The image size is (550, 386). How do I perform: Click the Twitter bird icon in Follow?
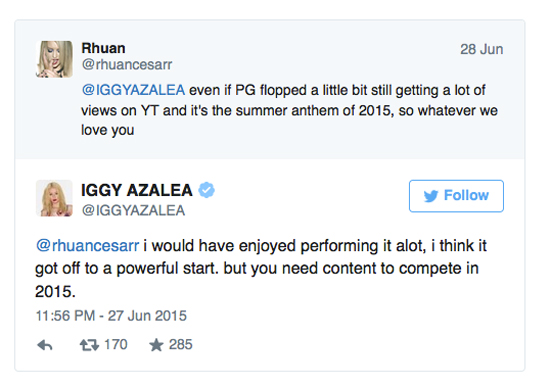(x=431, y=196)
